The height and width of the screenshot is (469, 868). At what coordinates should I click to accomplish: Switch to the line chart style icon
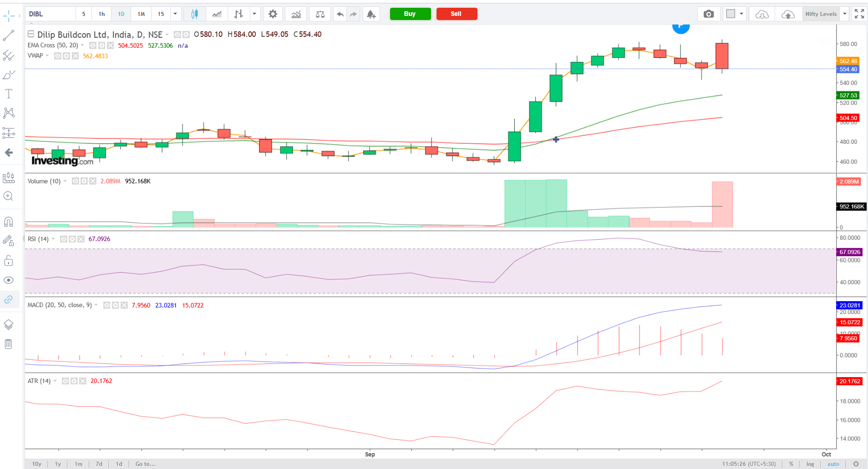pos(217,14)
